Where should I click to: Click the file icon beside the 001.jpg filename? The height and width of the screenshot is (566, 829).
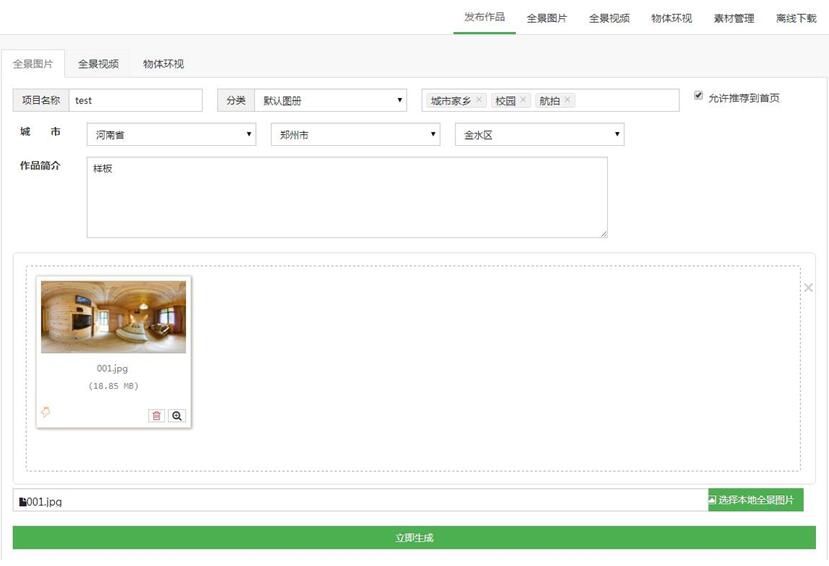pos(22,502)
